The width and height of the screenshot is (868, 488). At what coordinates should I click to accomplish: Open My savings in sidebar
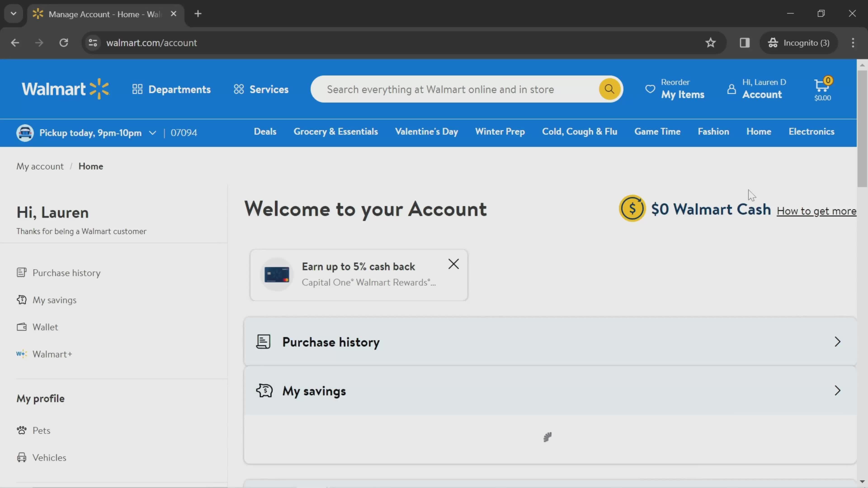(x=47, y=300)
